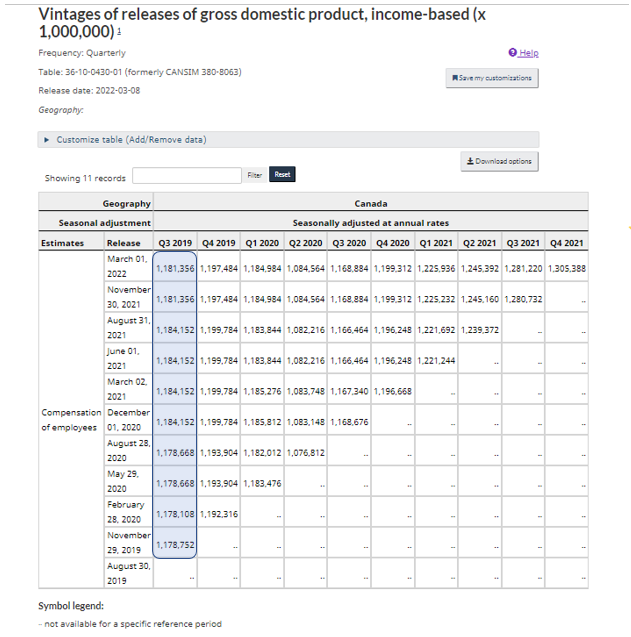Click the Q1 2021 column header

(436, 242)
